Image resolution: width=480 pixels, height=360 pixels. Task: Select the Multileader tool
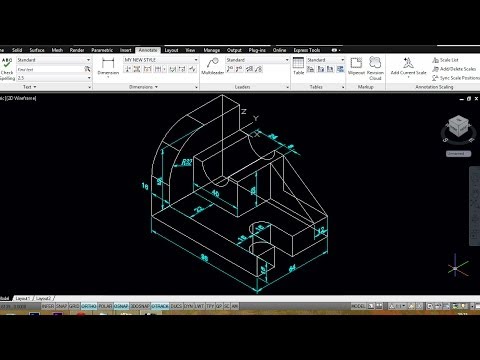(212, 66)
